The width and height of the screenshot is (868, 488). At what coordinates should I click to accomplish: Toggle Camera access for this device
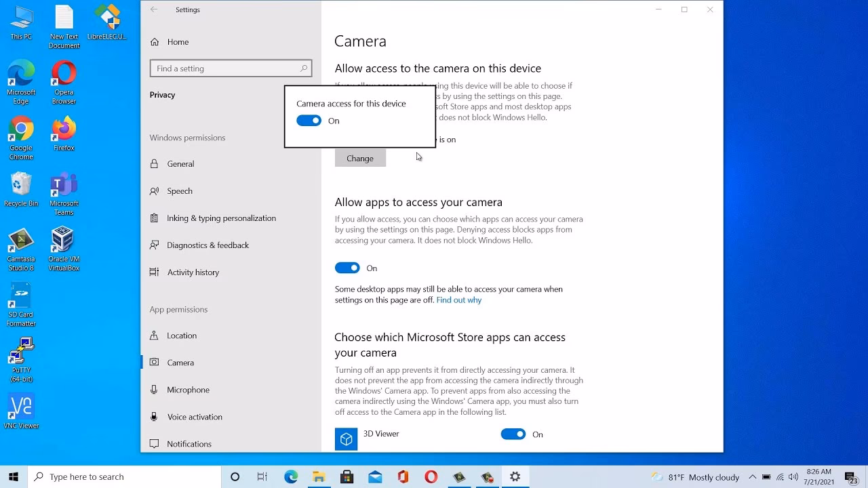309,121
